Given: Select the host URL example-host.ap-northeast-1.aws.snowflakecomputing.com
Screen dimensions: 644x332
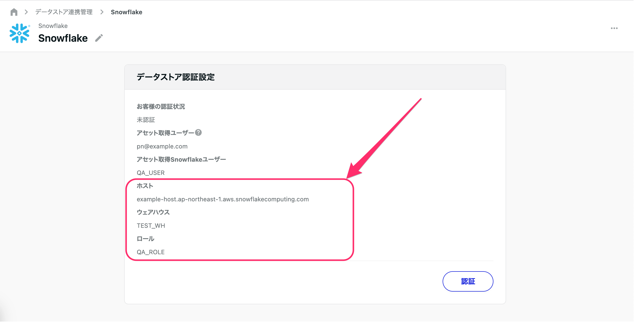Looking at the screenshot, I should tap(223, 199).
